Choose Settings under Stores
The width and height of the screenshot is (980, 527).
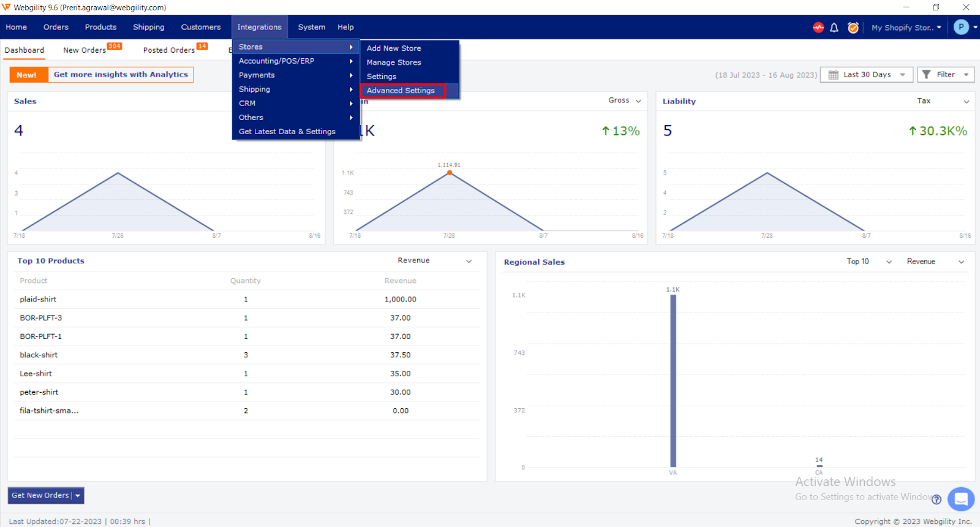click(409, 76)
